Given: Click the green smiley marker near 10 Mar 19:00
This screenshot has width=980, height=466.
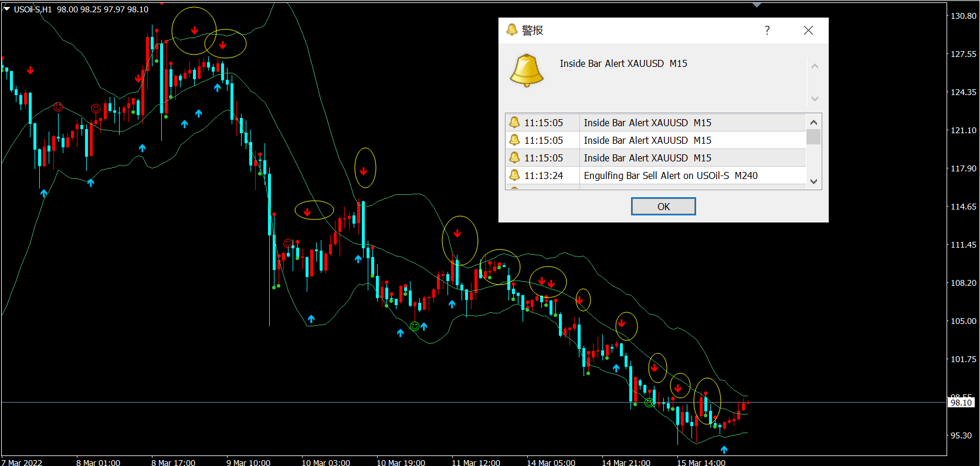Looking at the screenshot, I should coord(415,326).
